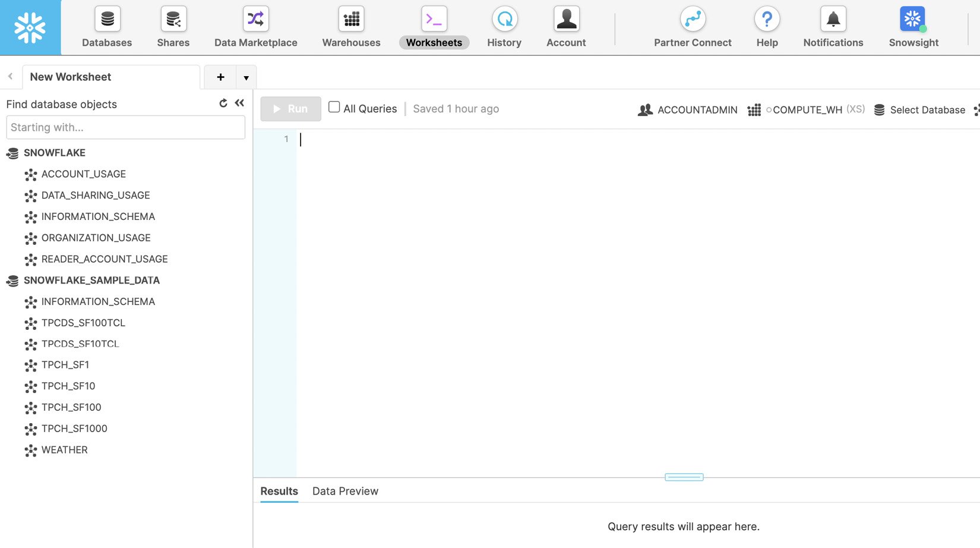Click the ACCOUNT_USAGE schema icon
The image size is (980, 548).
31,175
